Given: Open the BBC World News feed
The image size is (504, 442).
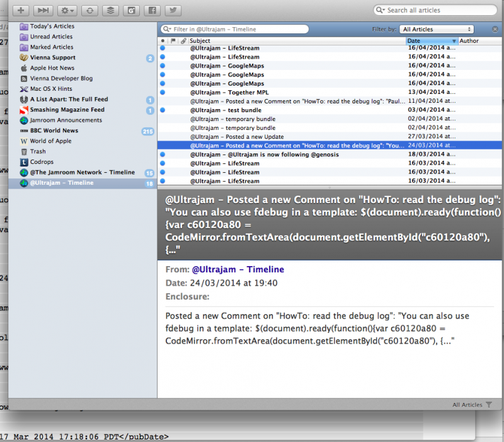Looking at the screenshot, I should [54, 131].
